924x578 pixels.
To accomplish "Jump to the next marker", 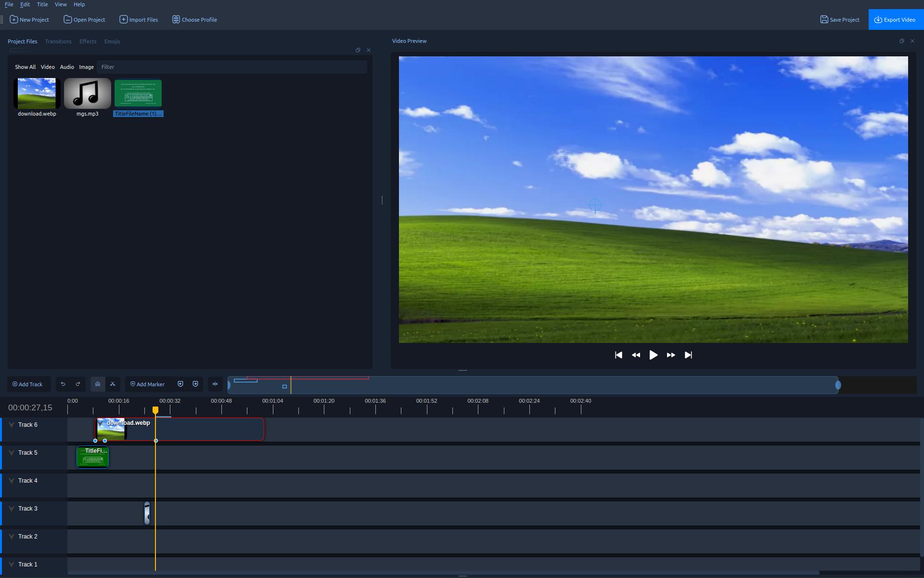I will pos(195,384).
